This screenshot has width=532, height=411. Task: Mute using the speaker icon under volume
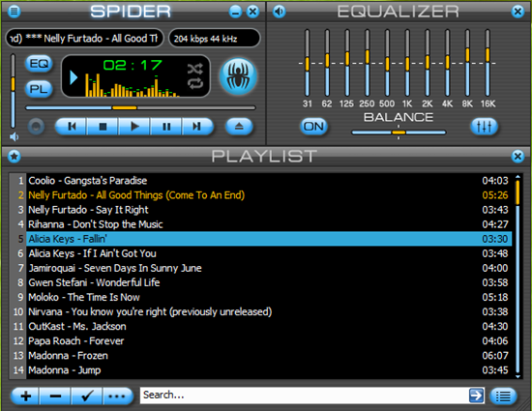(x=14, y=137)
